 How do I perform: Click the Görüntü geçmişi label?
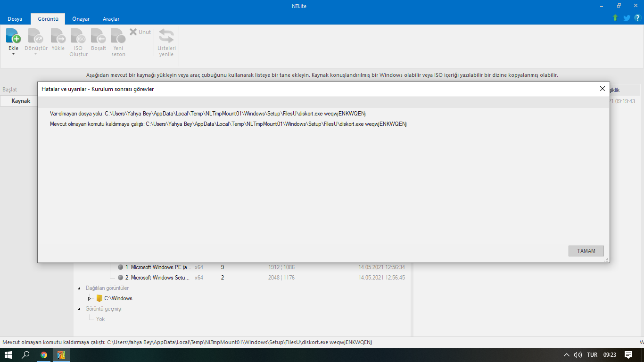coord(103,309)
